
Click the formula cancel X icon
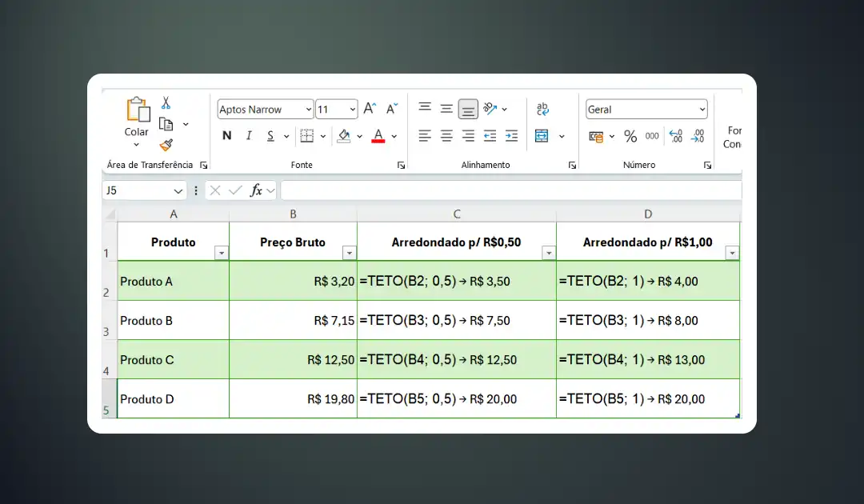(215, 190)
